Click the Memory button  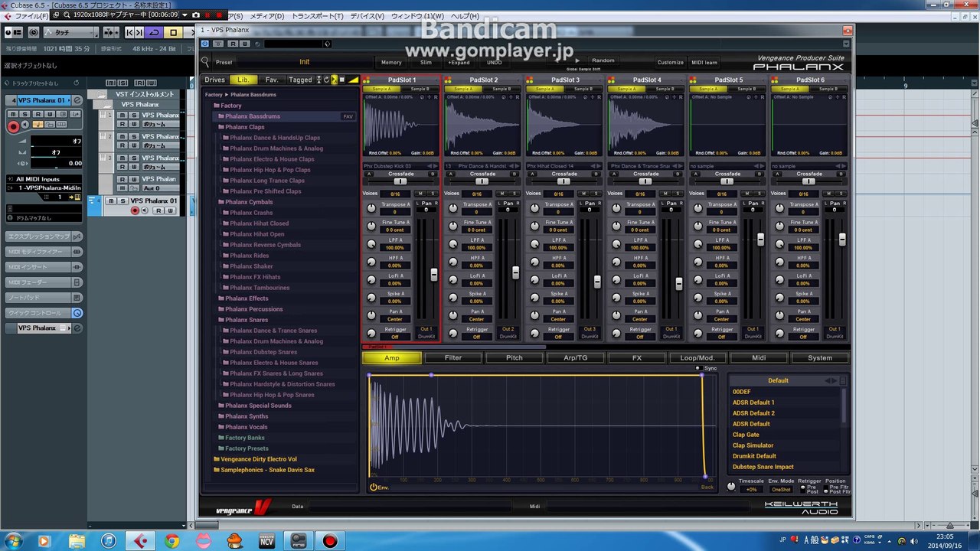tap(391, 62)
